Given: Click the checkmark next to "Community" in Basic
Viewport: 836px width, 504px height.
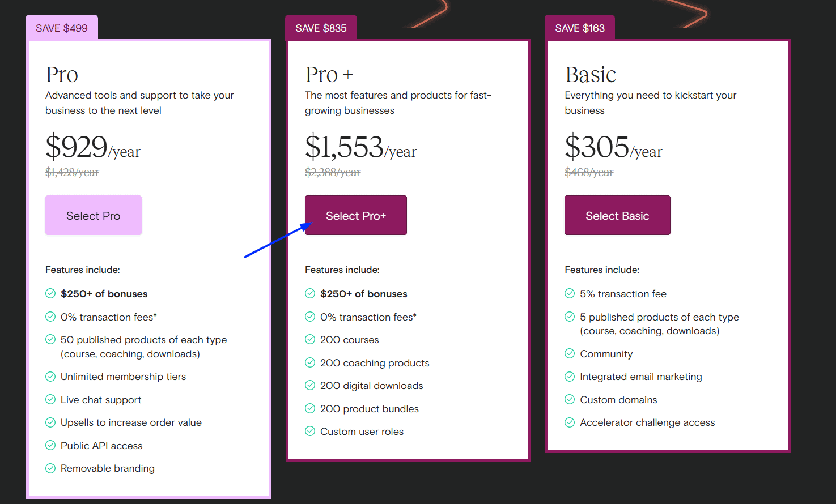Looking at the screenshot, I should [x=569, y=353].
